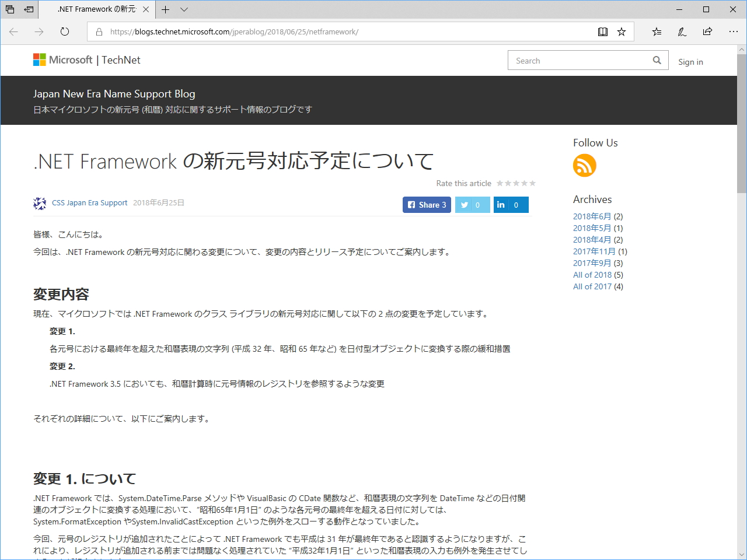Share the article on Facebook
Viewport: 747px width, 560px height.
pyautogui.click(x=427, y=205)
